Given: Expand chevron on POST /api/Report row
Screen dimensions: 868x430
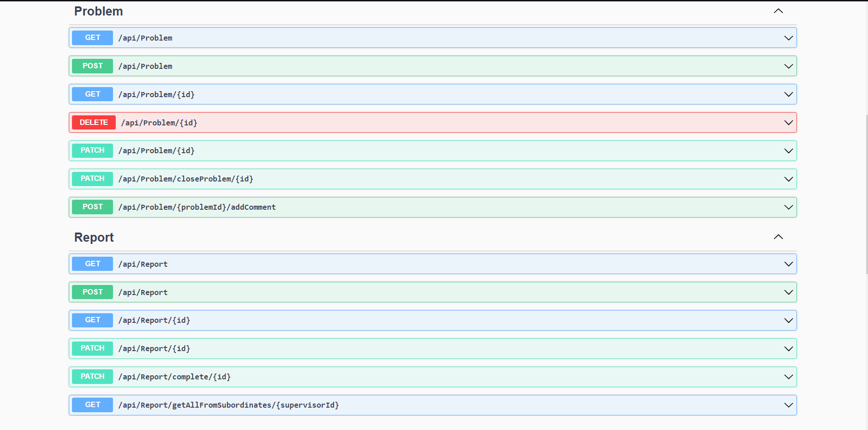Looking at the screenshot, I should (788, 292).
